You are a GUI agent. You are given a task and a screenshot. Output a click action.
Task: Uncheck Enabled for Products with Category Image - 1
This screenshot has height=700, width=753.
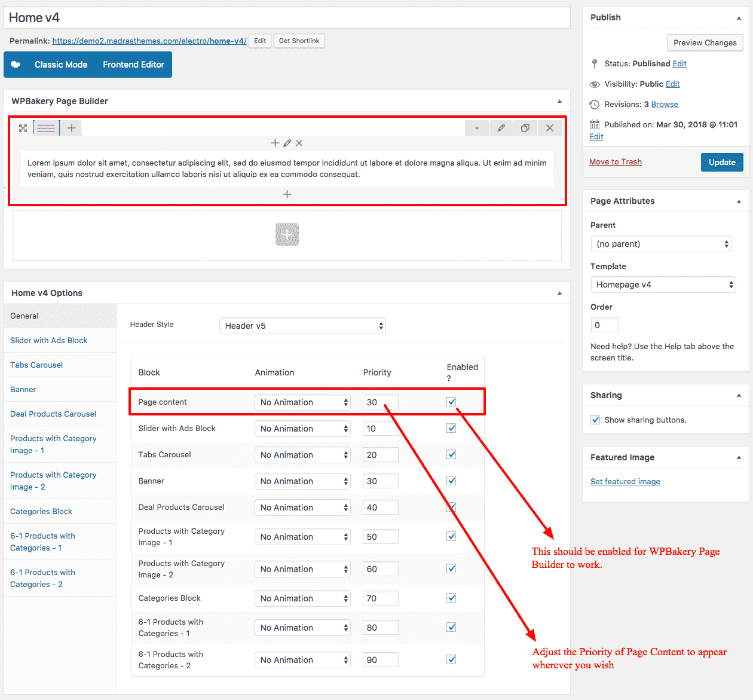(x=451, y=536)
